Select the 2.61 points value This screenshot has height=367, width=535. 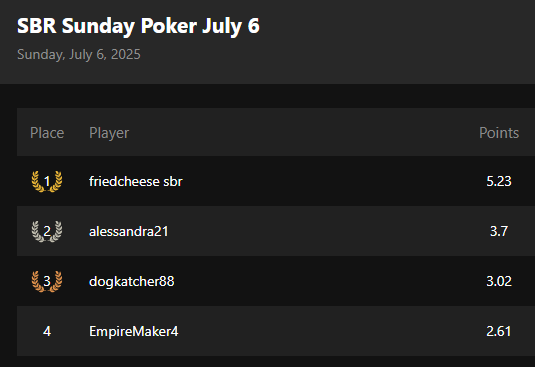[x=499, y=331]
